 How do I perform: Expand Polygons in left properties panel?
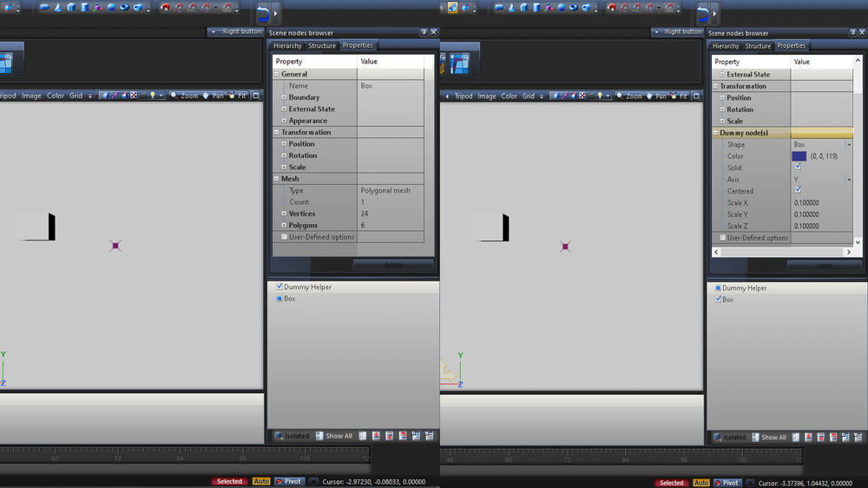(x=284, y=226)
